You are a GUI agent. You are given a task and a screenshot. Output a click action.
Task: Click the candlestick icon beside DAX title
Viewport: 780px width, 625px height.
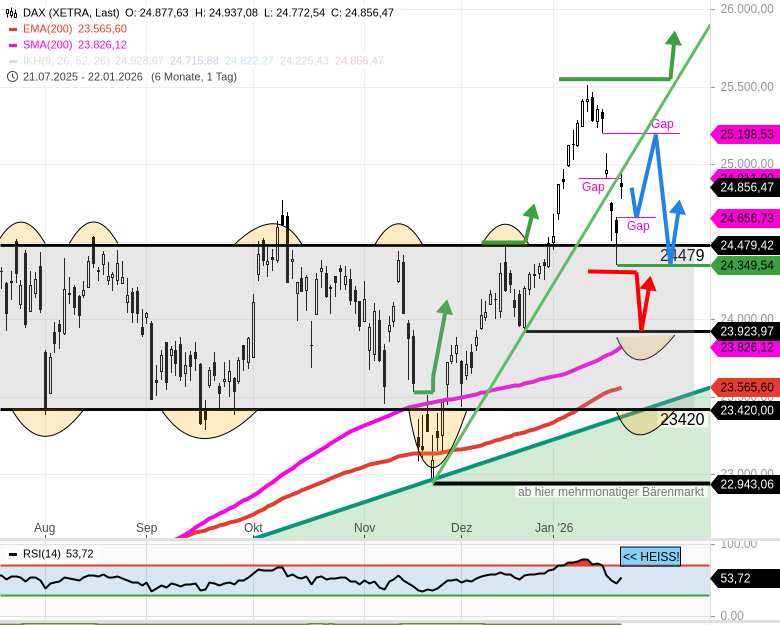pos(12,13)
